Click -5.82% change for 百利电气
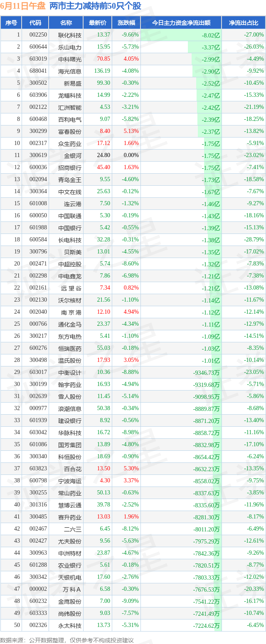The image size is (266, 644). [130, 119]
